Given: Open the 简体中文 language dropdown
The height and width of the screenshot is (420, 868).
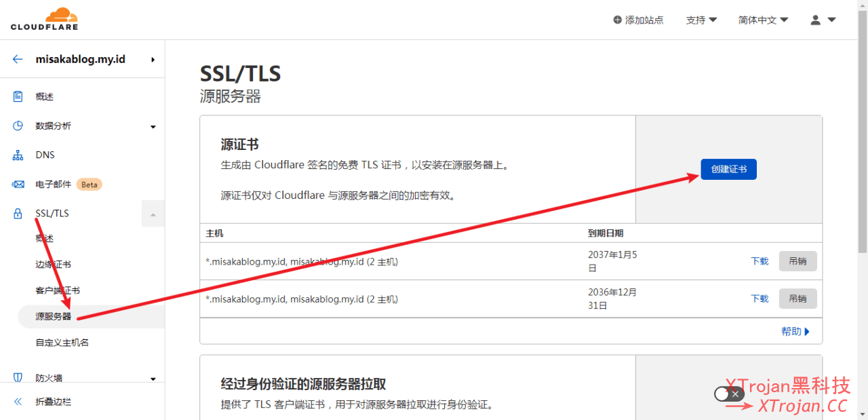Looking at the screenshot, I should [763, 20].
